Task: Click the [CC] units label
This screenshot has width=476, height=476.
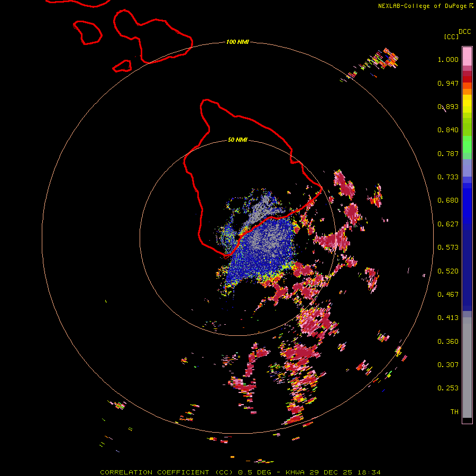Action: pyautogui.click(x=451, y=36)
